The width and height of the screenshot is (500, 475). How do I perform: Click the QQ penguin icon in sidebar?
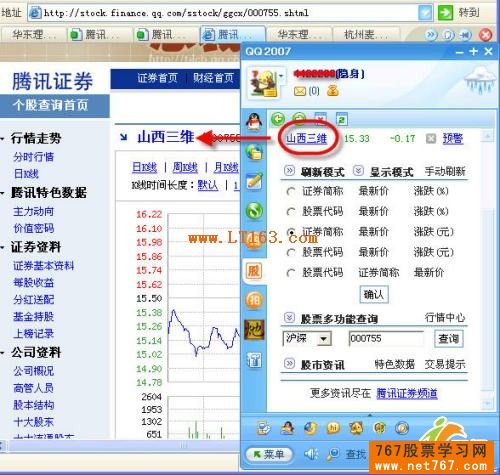pos(254,121)
